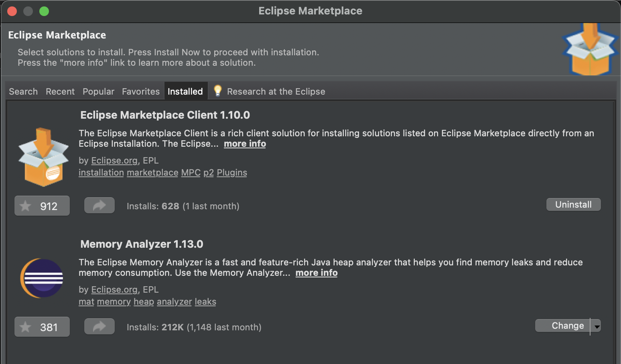Open more info for Marketplace Client
Screen dimensions: 621x364
245,144
